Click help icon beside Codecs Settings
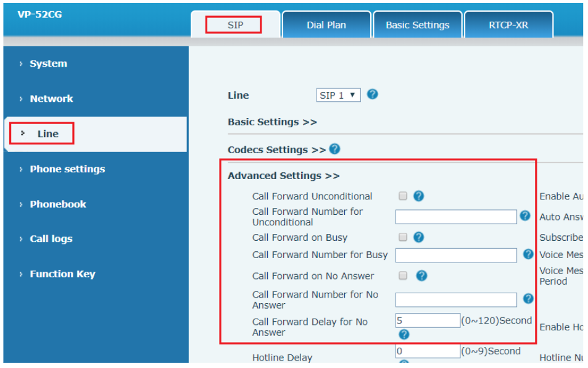 [334, 149]
